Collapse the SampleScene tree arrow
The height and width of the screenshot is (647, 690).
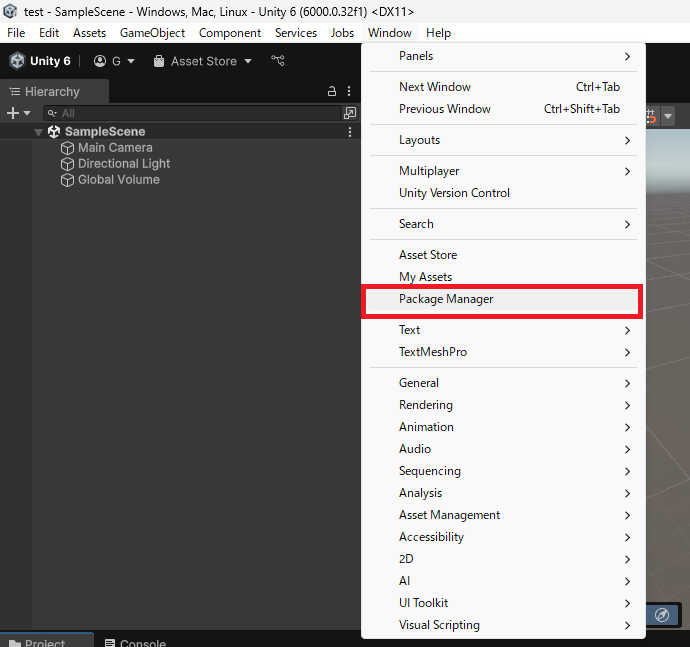39,132
